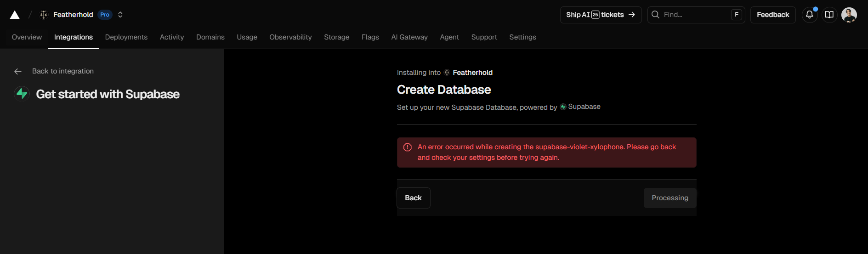The width and height of the screenshot is (868, 254).
Task: Click the search magnifier icon
Action: pyautogui.click(x=656, y=15)
